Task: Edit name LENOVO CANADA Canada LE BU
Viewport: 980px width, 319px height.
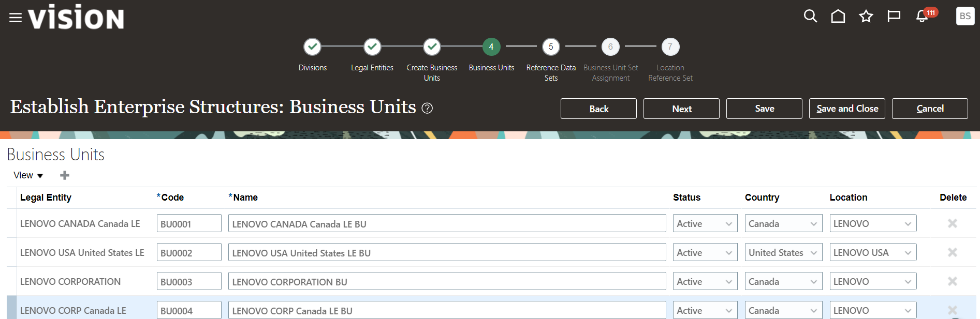Action: tap(447, 223)
